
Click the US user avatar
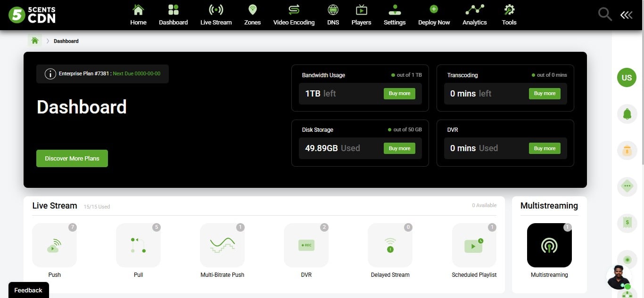[627, 78]
